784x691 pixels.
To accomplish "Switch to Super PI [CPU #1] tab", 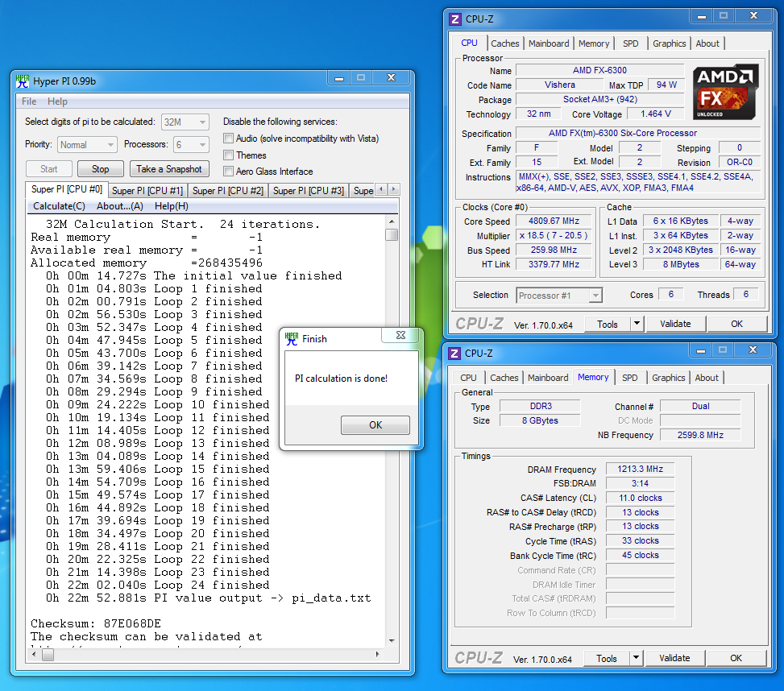I will (x=147, y=190).
